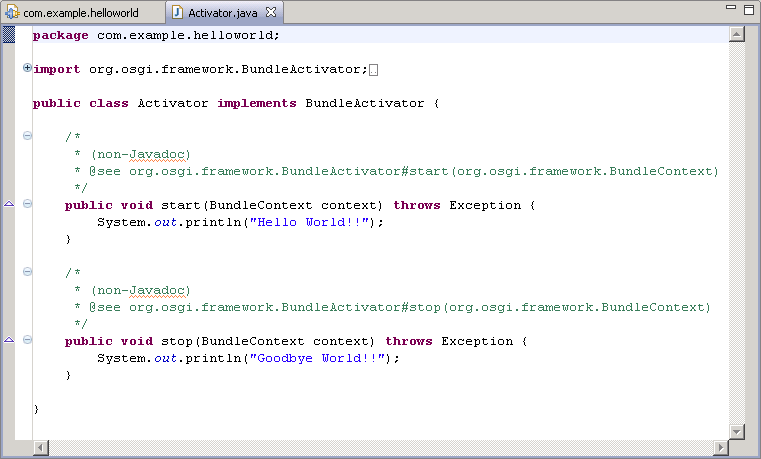Click "org.osgi.framework.BundleActivator;" in the import line
The width and height of the screenshot is (761, 459).
click(x=228, y=69)
